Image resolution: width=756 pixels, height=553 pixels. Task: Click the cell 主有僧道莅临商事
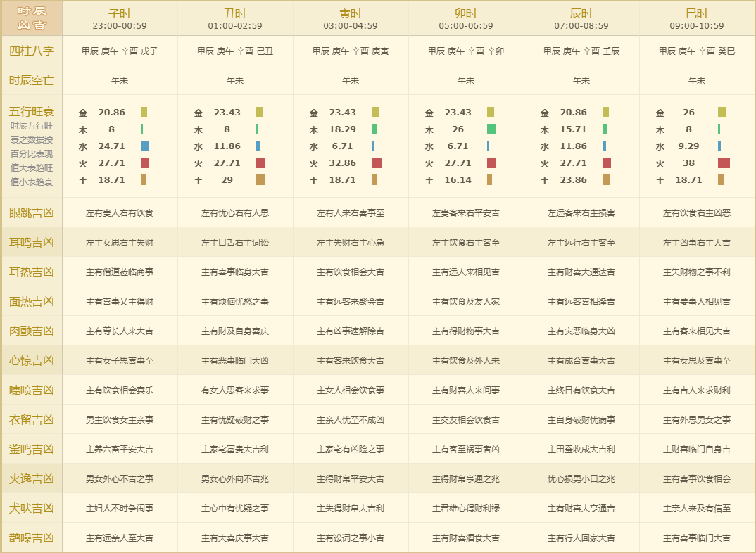click(x=120, y=272)
